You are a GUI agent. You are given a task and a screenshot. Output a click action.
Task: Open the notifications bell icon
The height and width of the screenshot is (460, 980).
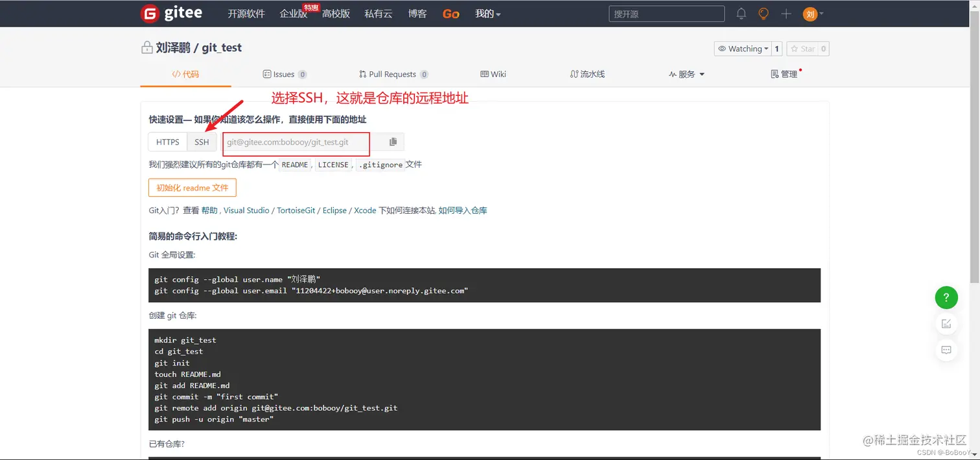coord(740,14)
